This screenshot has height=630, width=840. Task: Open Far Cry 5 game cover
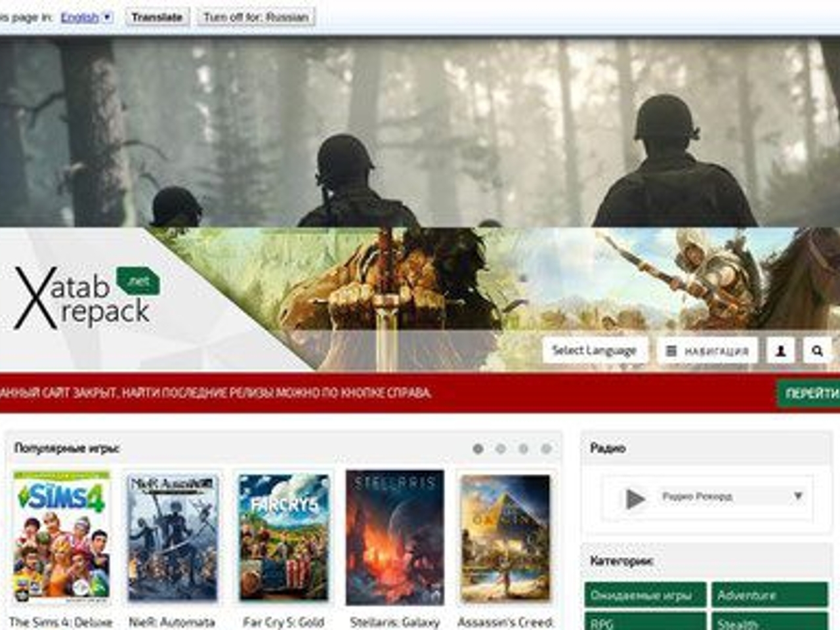283,537
